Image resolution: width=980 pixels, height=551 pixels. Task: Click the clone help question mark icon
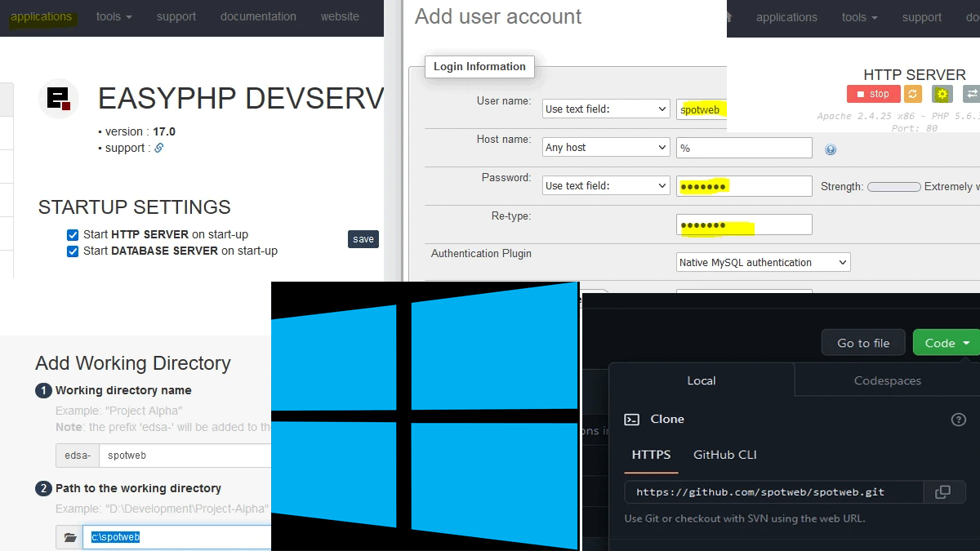(x=959, y=420)
